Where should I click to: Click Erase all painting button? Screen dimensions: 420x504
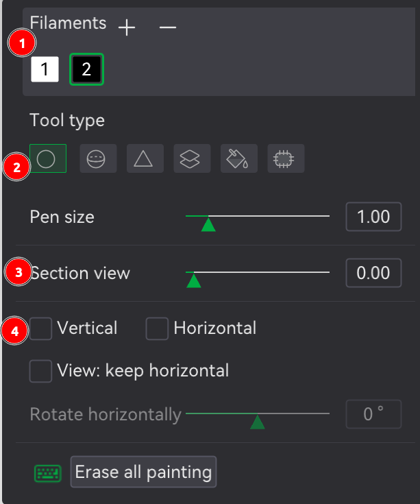[143, 472]
